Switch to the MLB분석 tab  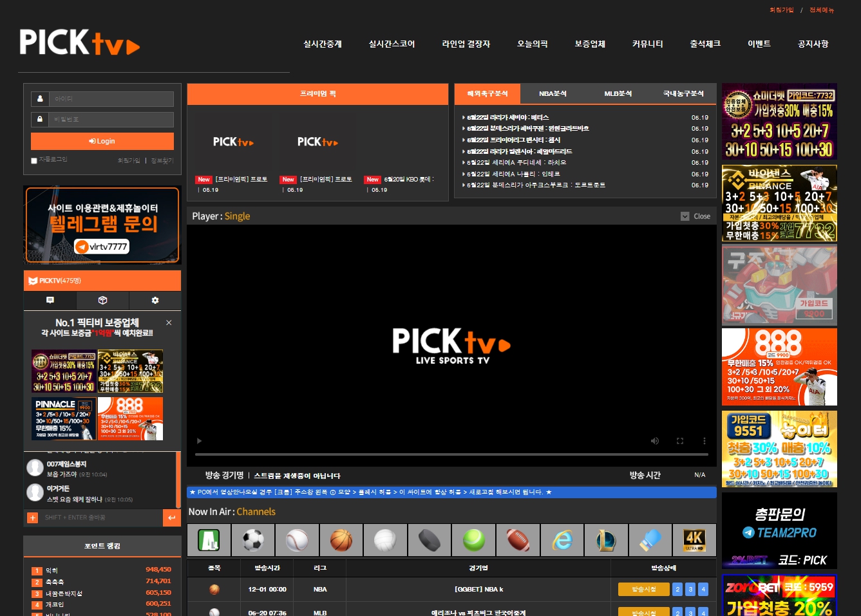[618, 93]
